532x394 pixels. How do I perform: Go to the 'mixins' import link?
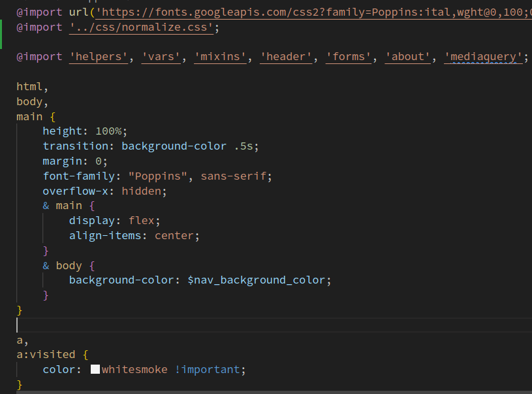(220, 57)
